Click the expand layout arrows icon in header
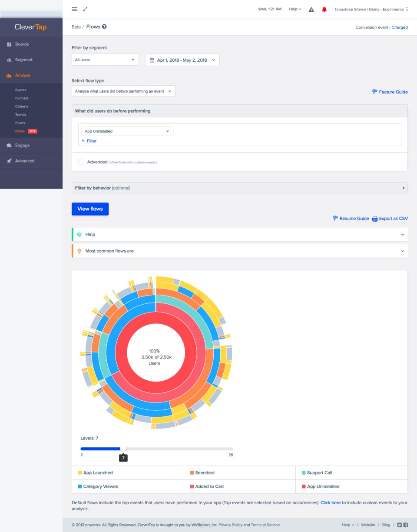This screenshot has height=532, width=417. (85, 9)
